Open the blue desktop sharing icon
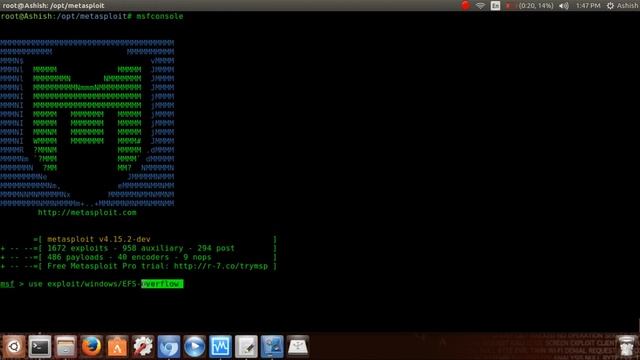This screenshot has height=360, width=640. coord(272,347)
